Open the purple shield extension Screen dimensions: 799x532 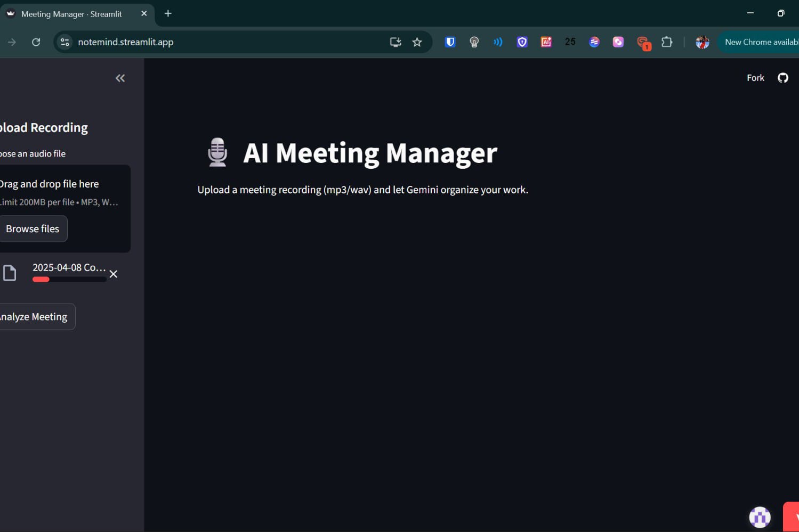tap(522, 42)
